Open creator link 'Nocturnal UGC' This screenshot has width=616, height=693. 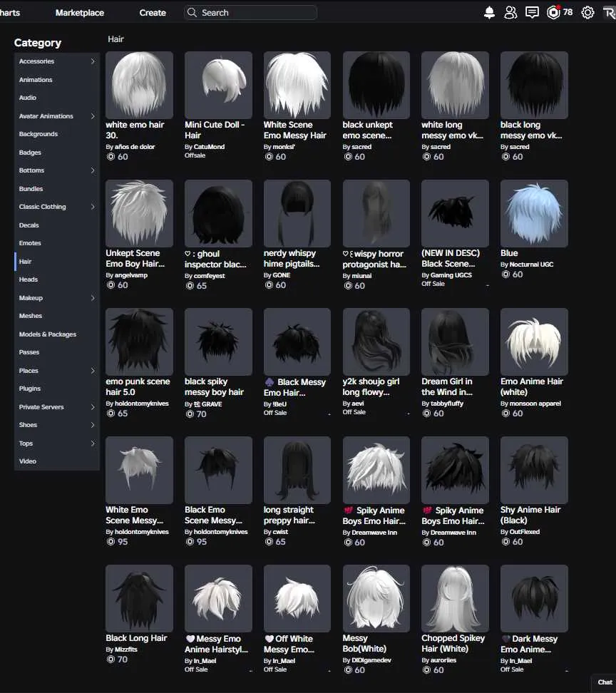[531, 265]
